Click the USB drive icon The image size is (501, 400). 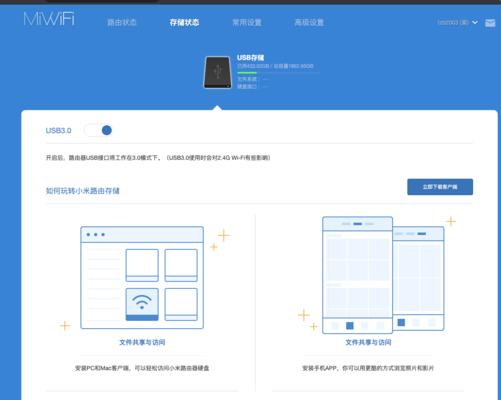pos(218,72)
